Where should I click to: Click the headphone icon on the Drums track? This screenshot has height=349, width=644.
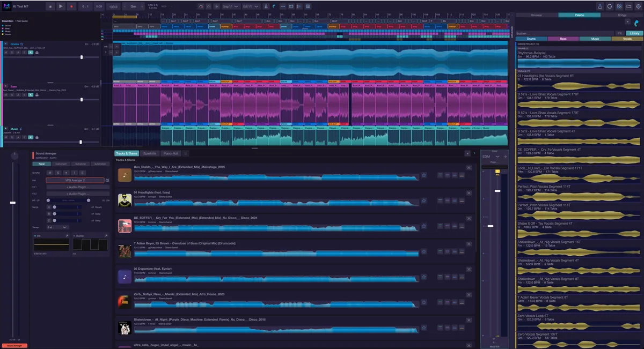coord(37,53)
